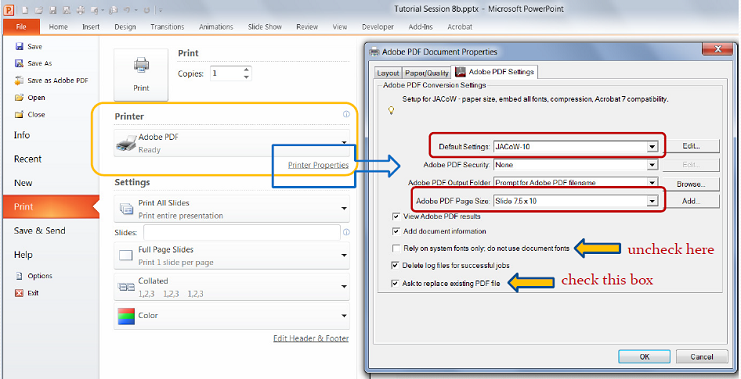Toggle Add document information checkbox
The image size is (741, 379).
(x=396, y=232)
